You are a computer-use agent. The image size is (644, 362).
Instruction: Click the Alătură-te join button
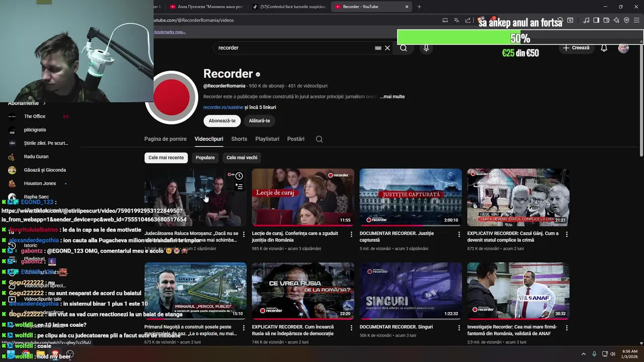(260, 121)
